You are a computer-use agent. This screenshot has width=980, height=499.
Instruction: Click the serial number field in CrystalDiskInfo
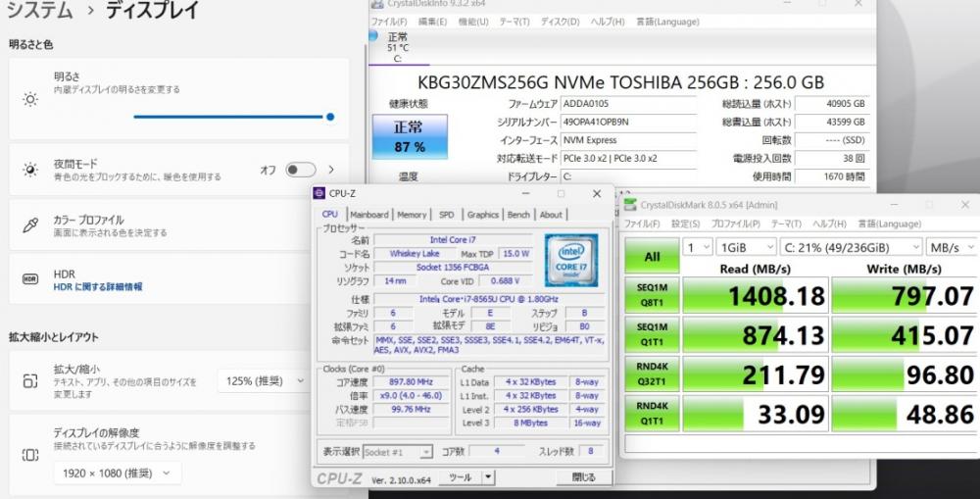point(629,122)
